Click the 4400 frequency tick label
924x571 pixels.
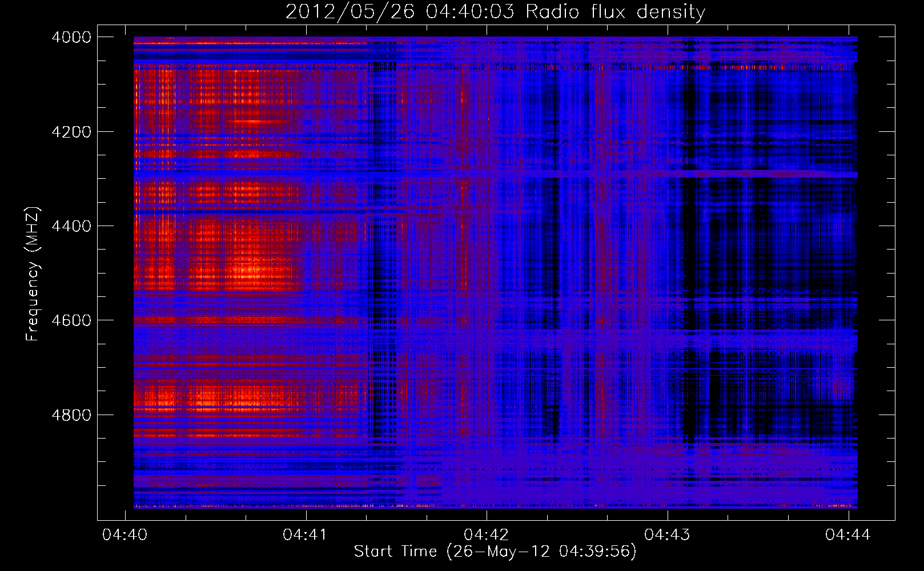tap(71, 226)
